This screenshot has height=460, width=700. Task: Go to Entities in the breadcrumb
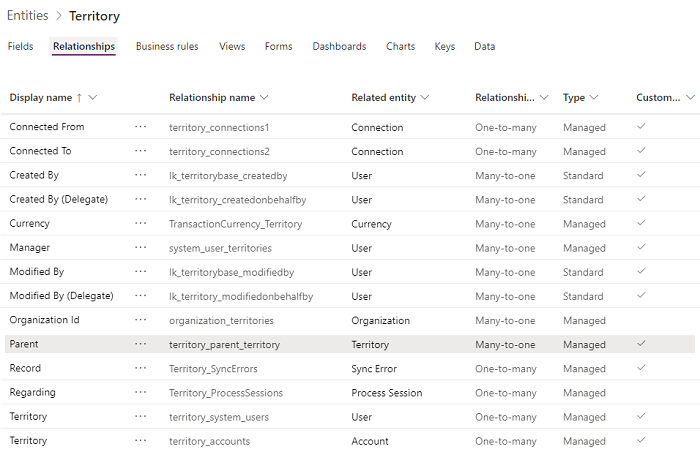28,16
